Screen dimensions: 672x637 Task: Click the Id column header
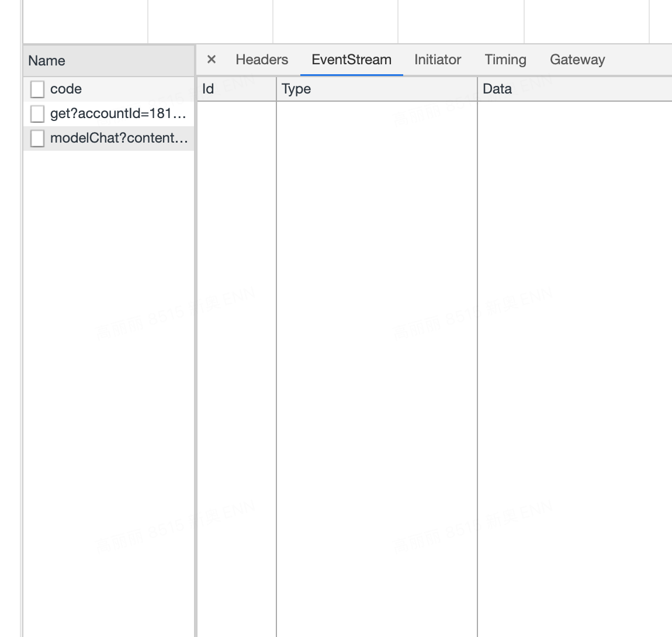tap(237, 89)
